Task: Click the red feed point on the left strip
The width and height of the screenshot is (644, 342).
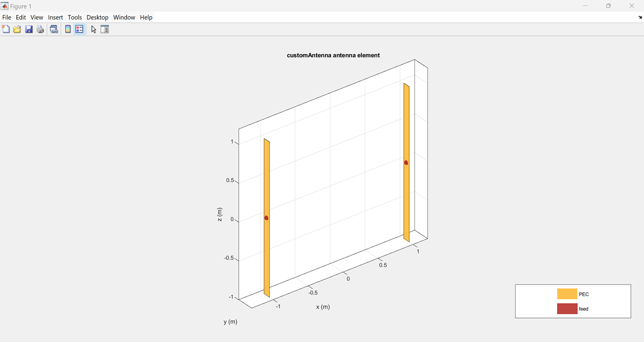Action: 266,218
